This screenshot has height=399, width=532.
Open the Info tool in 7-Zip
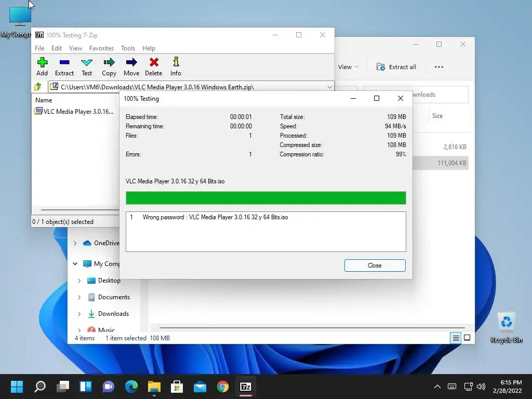(176, 66)
